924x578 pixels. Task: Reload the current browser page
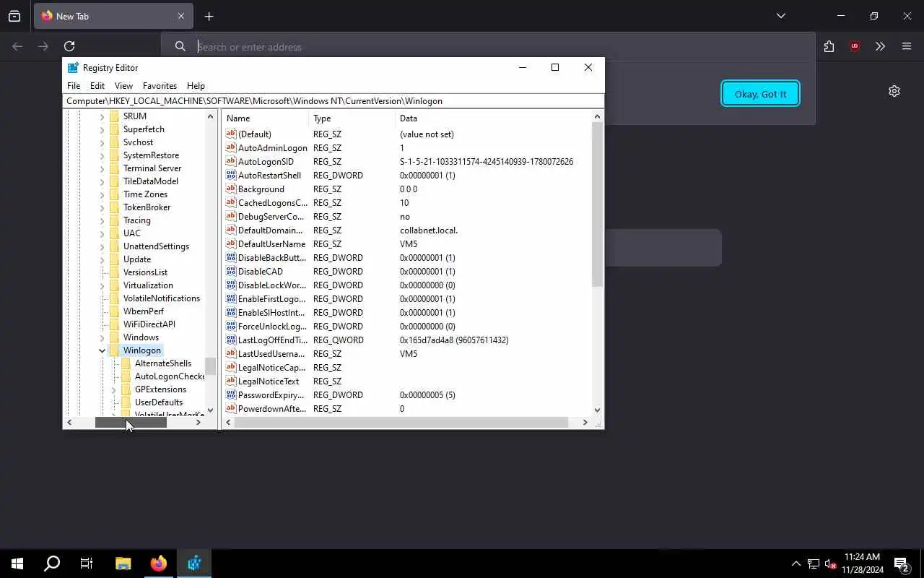[x=69, y=46]
